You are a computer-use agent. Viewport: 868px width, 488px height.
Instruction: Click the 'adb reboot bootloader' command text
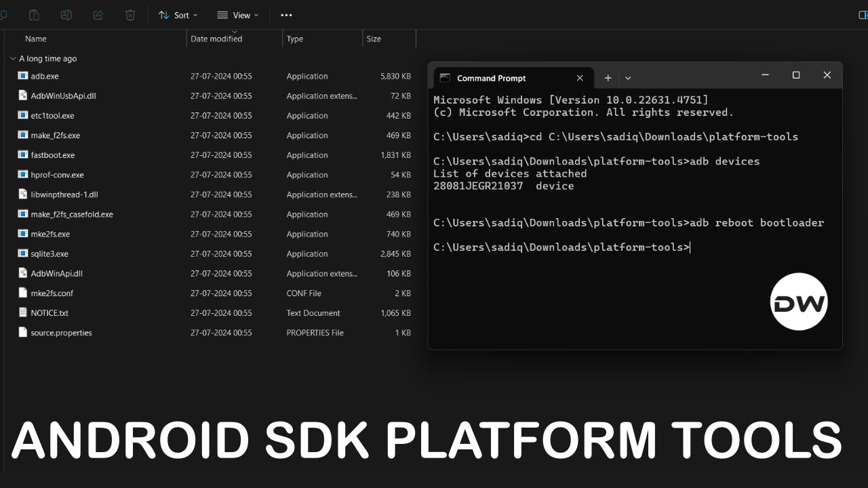click(757, 222)
